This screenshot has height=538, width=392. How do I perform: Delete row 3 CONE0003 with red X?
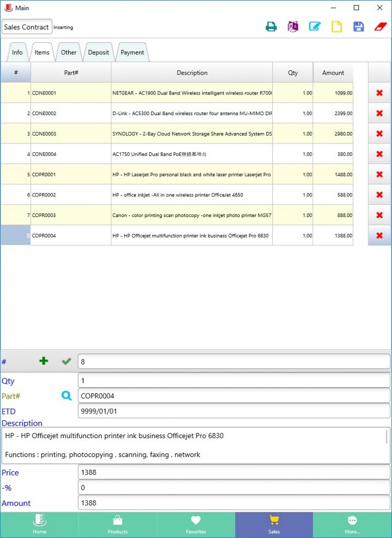pos(379,134)
